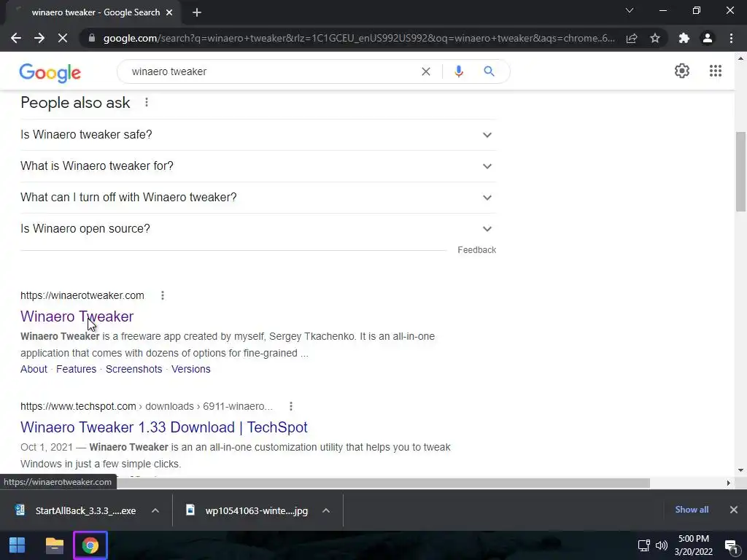Screen dimensions: 747x560
Task: Open the tab search dropdown arrow
Action: pos(630,10)
